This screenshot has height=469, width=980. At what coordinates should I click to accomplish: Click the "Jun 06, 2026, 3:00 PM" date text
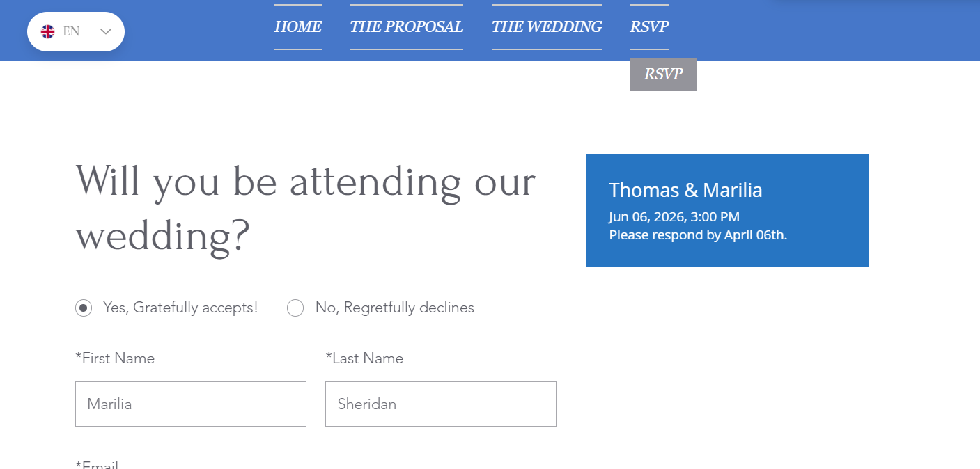point(674,217)
